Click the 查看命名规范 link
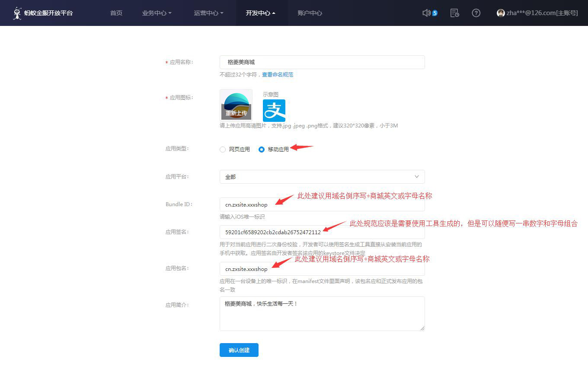Screen dimensions: 588x382 click(x=278, y=75)
